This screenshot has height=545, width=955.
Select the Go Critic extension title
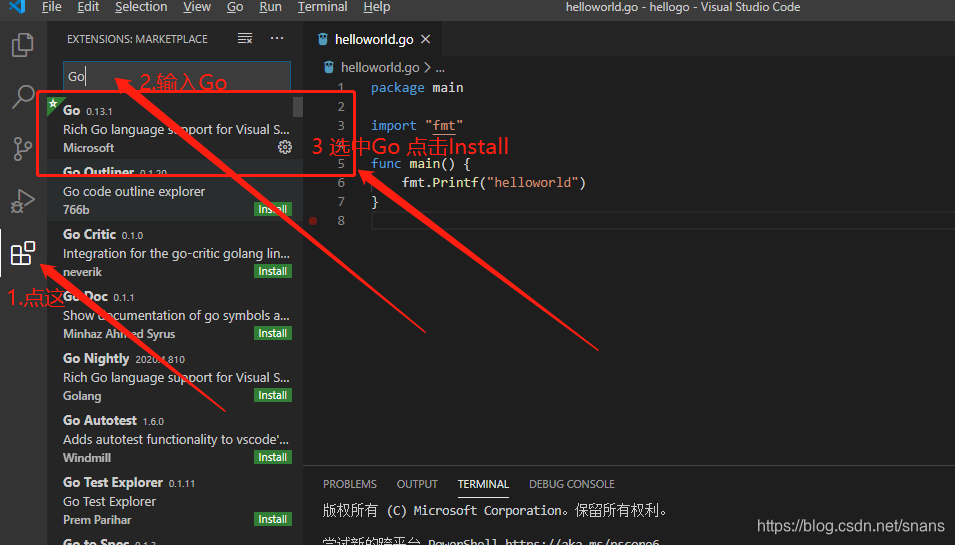click(90, 234)
